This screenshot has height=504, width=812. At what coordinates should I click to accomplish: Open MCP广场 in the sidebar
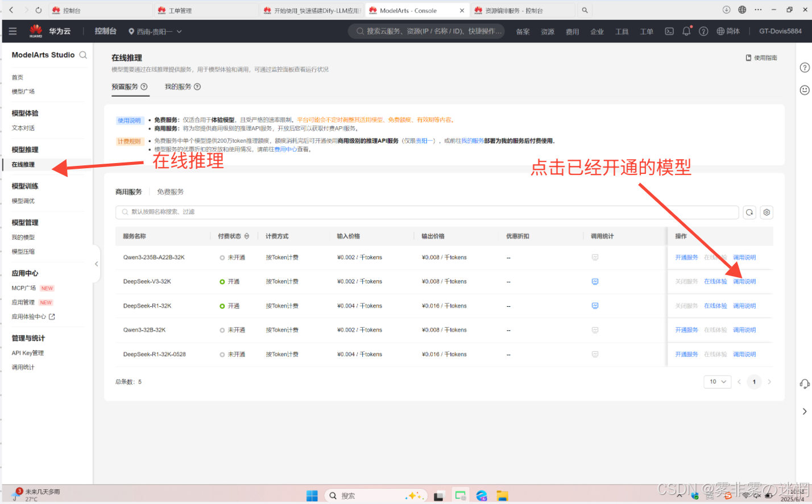click(x=24, y=288)
